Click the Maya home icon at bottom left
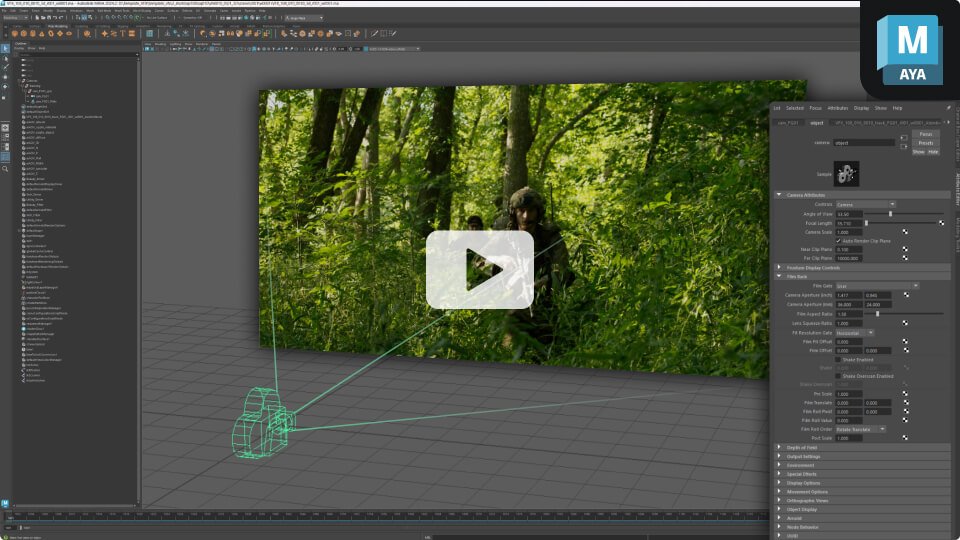 click(5, 502)
